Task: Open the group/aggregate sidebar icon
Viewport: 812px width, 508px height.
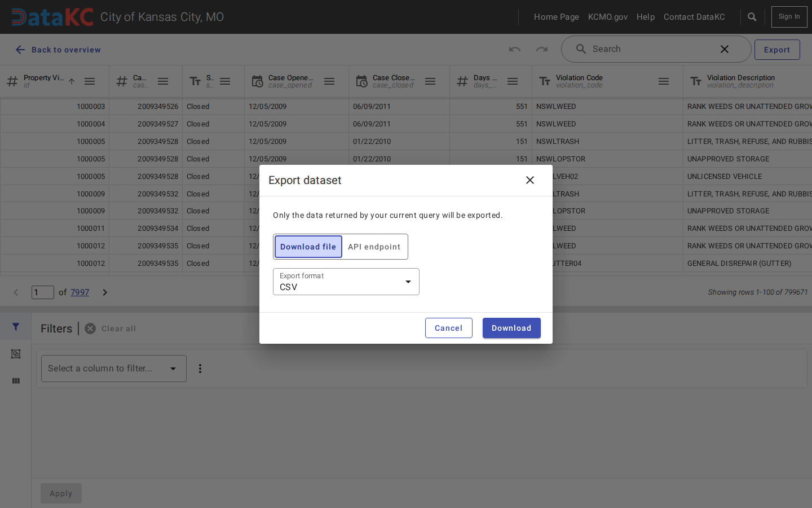Action: coord(16,354)
